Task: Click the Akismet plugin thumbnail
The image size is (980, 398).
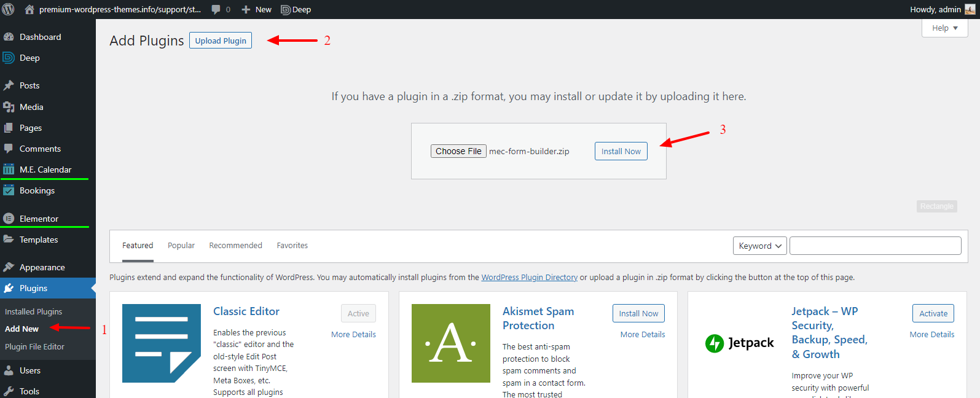Action: 451,343
